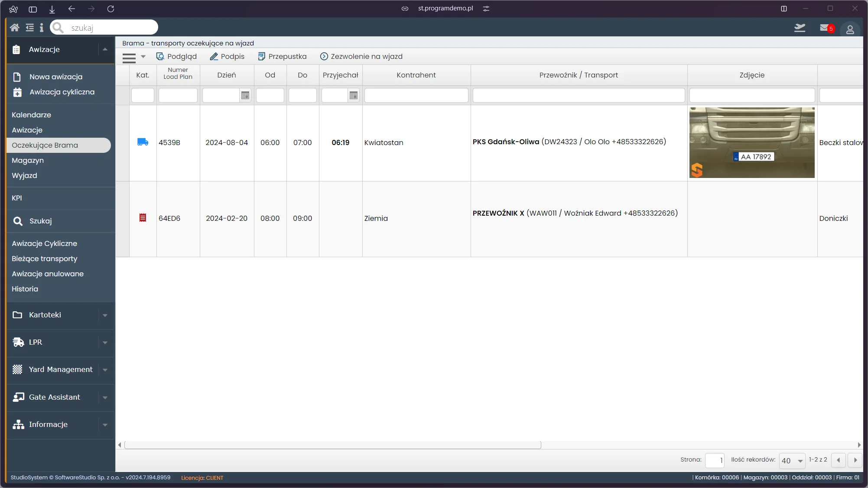Open the user profile avatar

(850, 29)
